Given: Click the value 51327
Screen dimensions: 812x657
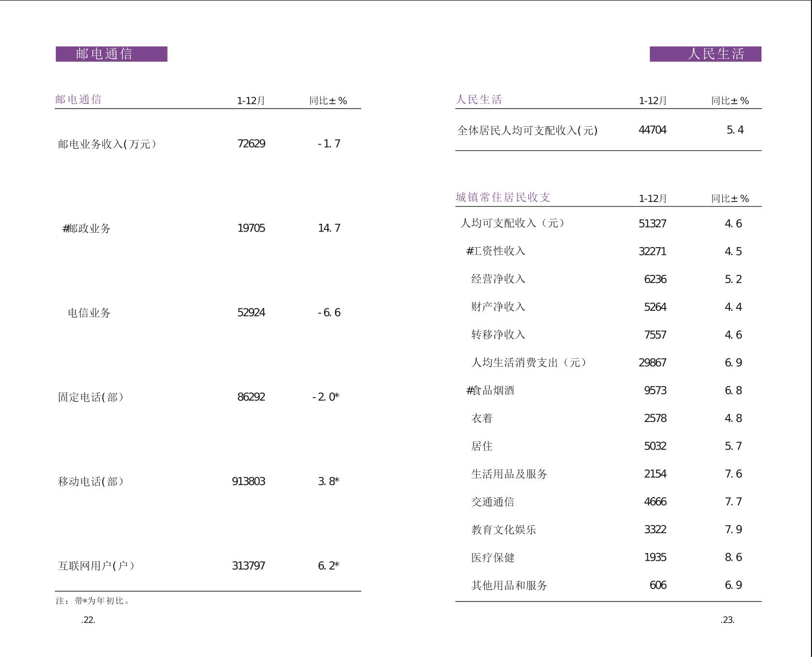Looking at the screenshot, I should 653,224.
